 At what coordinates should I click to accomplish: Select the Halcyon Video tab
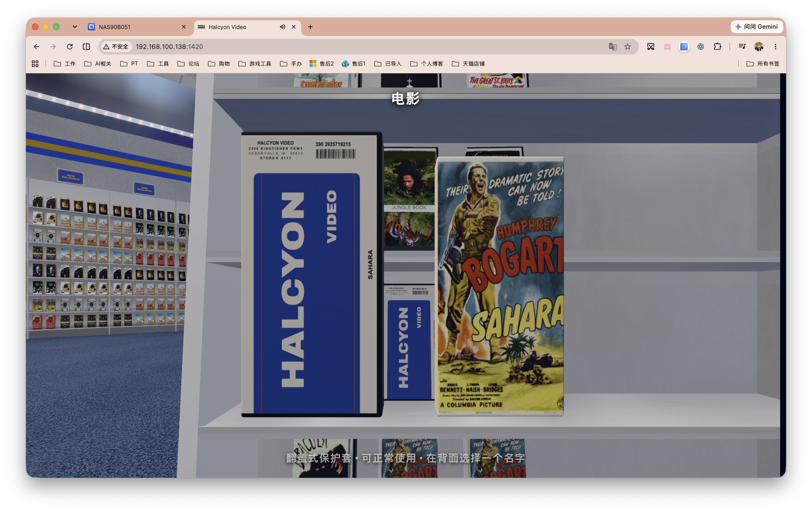[247, 27]
